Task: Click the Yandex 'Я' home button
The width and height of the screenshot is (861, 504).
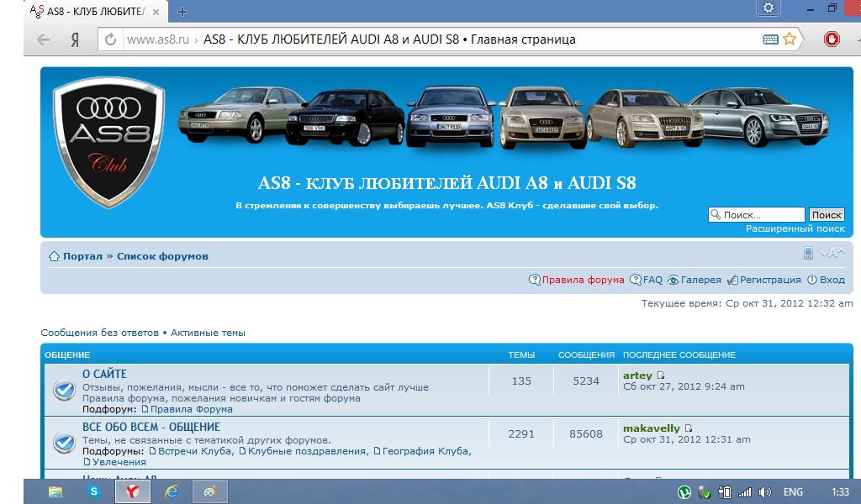Action: (75, 39)
